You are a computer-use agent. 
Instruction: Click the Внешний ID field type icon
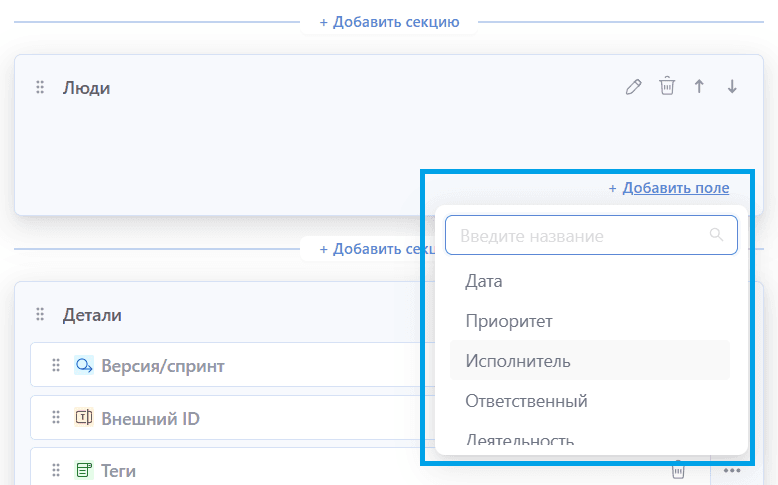(84, 418)
